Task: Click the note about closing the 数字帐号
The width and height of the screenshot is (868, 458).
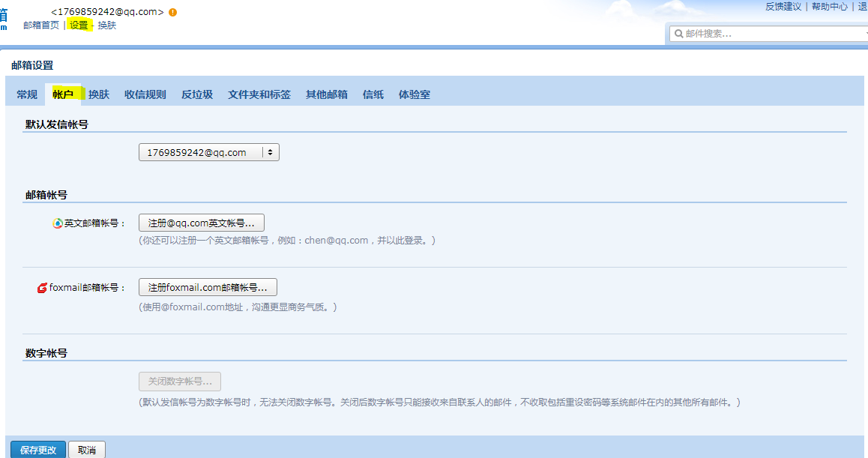Action: pyautogui.click(x=439, y=403)
